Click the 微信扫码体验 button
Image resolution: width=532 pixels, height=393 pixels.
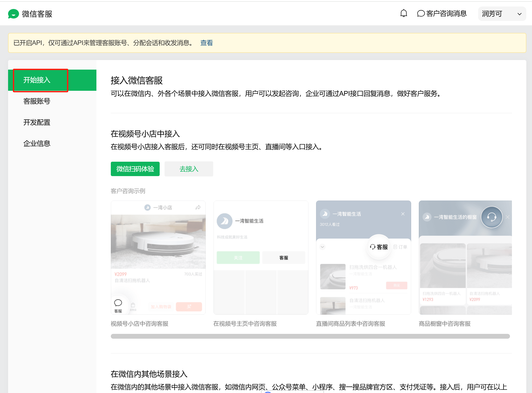point(135,169)
